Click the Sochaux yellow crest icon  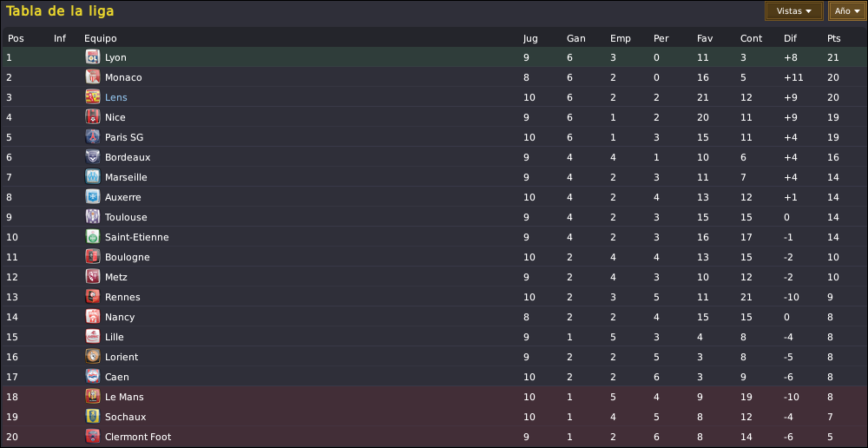[x=93, y=416]
